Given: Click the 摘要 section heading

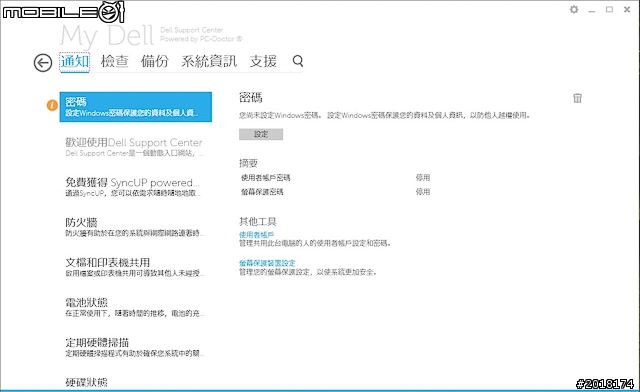Looking at the screenshot, I should [249, 163].
